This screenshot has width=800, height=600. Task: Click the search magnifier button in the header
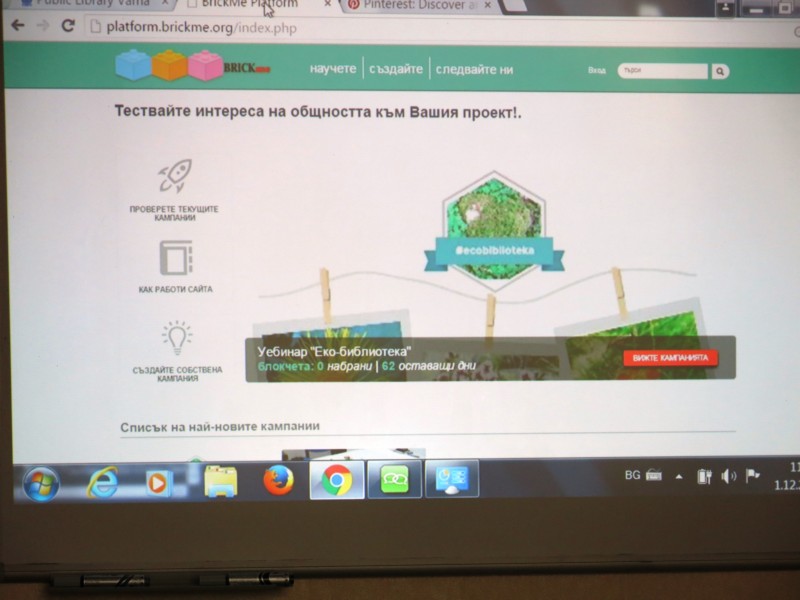coord(720,72)
